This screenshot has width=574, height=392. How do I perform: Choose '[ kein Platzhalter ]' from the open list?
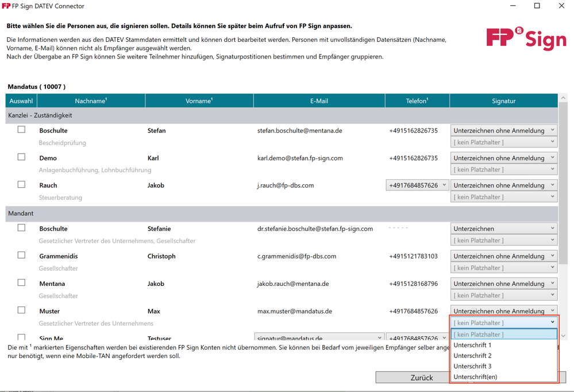[x=504, y=334]
